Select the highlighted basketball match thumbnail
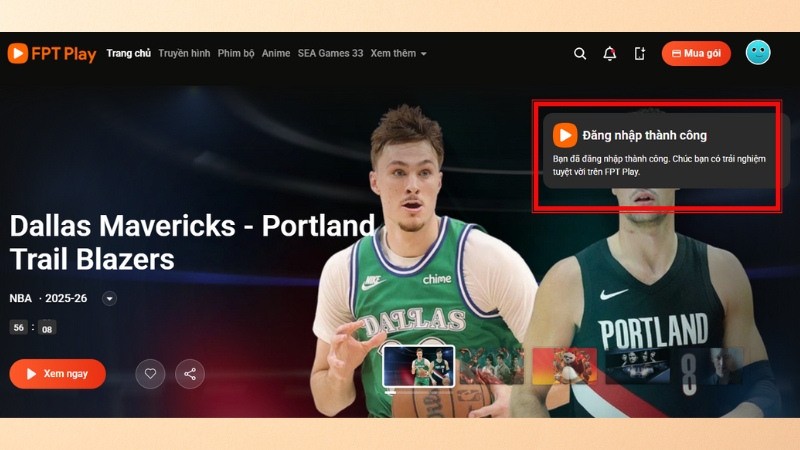Screen dimensions: 800x450 418,366
